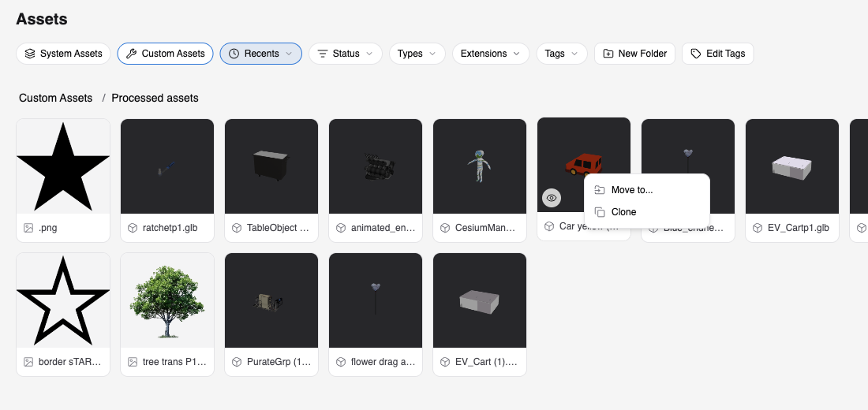Select the black table object thumbnail
Viewport: 868px width, 410px height.
click(271, 166)
